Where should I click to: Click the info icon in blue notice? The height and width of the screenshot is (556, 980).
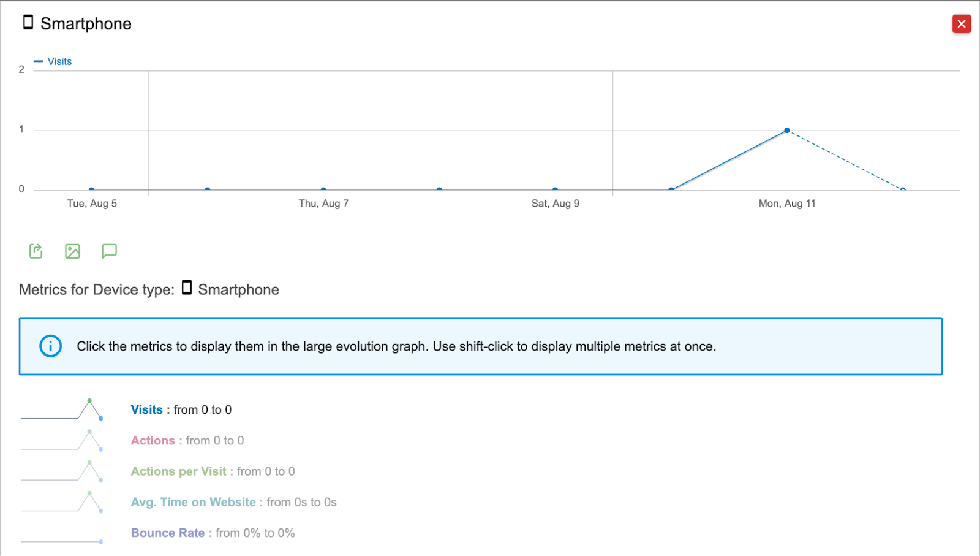click(51, 346)
